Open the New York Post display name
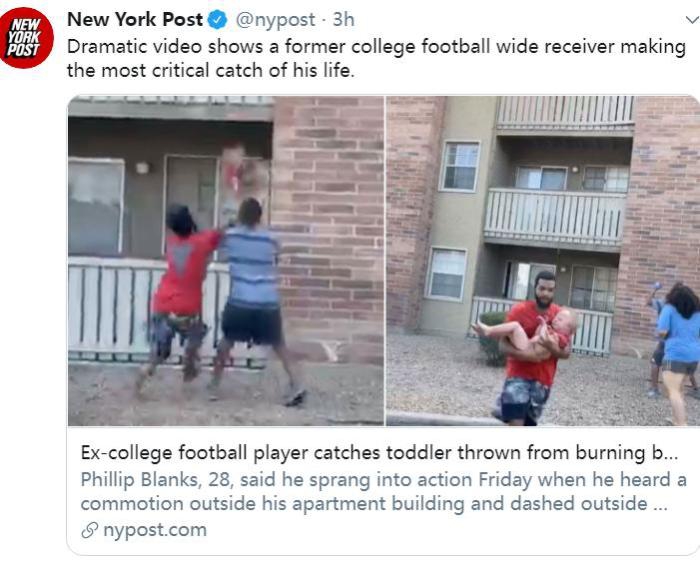Screen dimensions: 700x561 [135, 20]
